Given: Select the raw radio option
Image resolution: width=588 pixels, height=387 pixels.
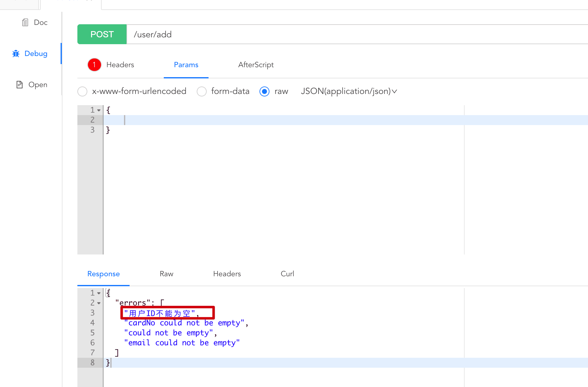Looking at the screenshot, I should (x=264, y=91).
